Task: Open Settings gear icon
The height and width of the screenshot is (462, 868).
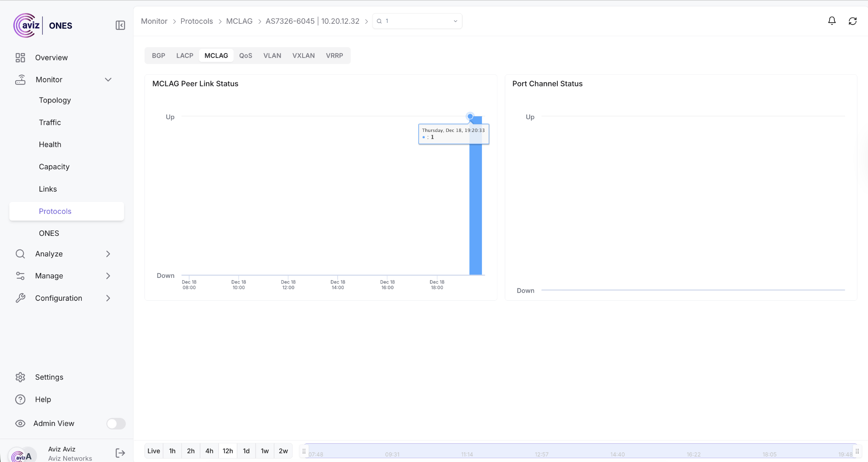Action: click(20, 377)
